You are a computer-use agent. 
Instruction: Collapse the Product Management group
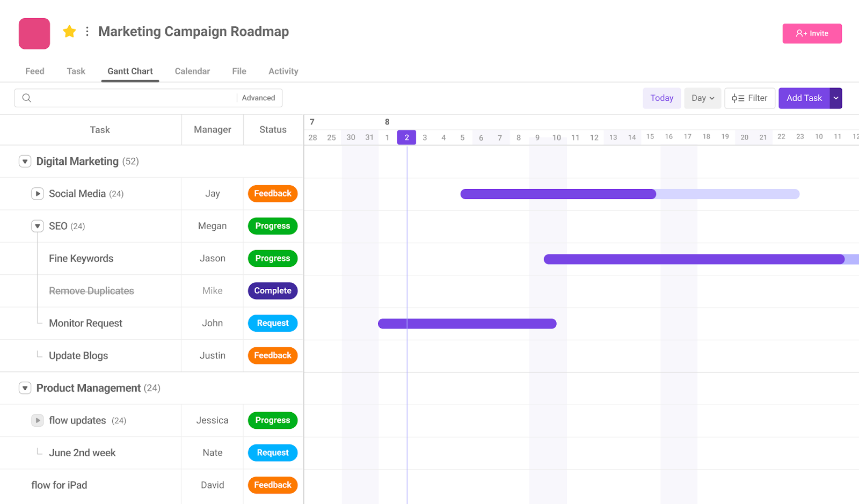pyautogui.click(x=25, y=388)
